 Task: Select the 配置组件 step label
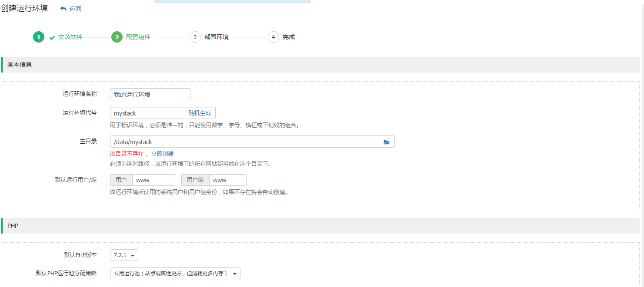tap(138, 37)
